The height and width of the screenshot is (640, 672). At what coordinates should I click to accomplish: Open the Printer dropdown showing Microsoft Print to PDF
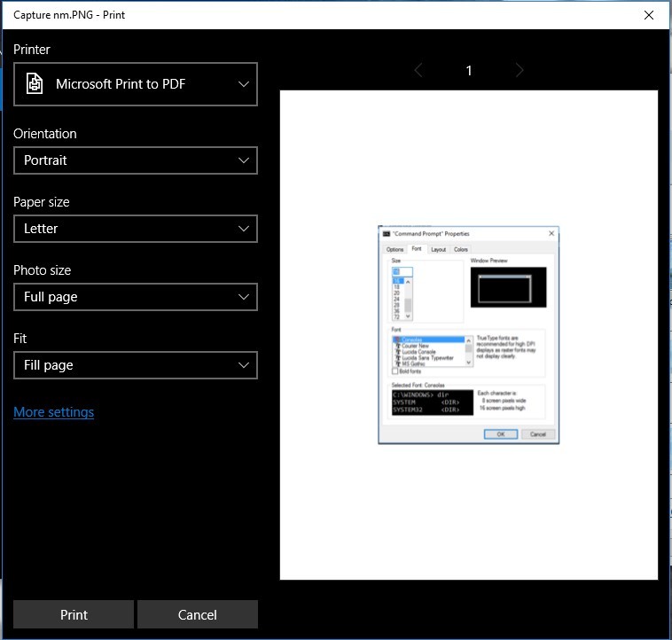point(136,84)
